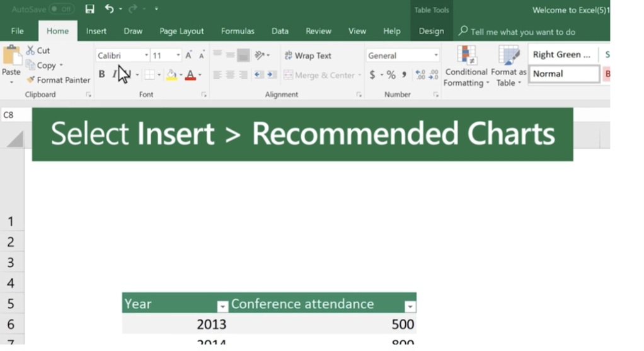Click the Align Right icon
644x351 pixels.
point(243,75)
